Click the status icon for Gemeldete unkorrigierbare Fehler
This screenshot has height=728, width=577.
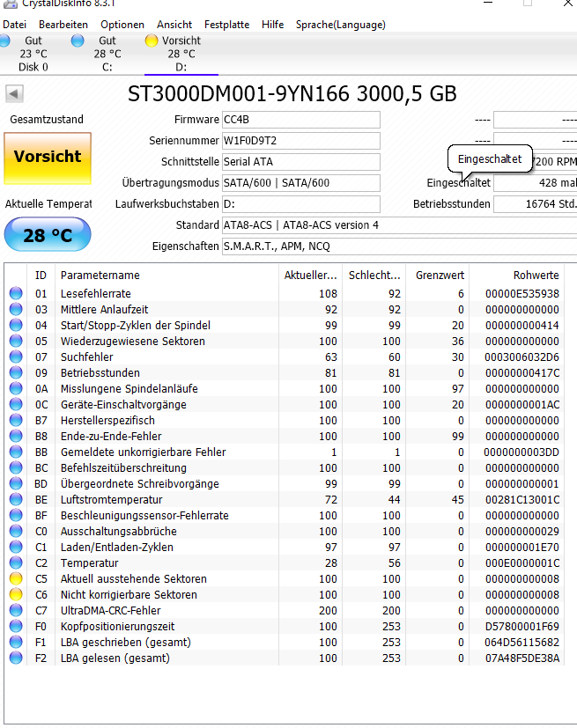pos(16,452)
